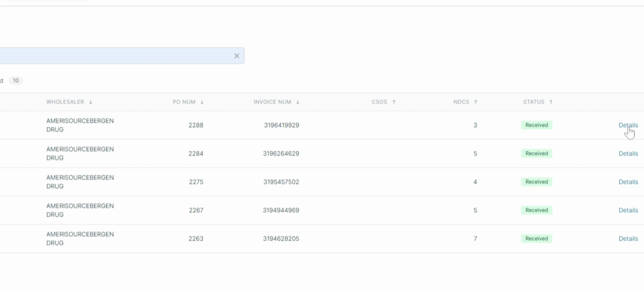The width and height of the screenshot is (644, 291).
Task: Open Details for PO 2275
Action: [x=628, y=182]
